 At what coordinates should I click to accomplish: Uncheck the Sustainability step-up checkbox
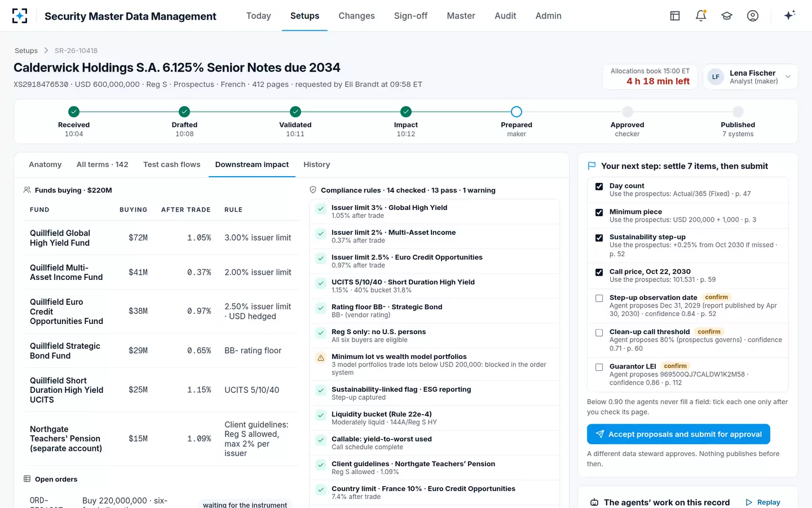click(599, 238)
